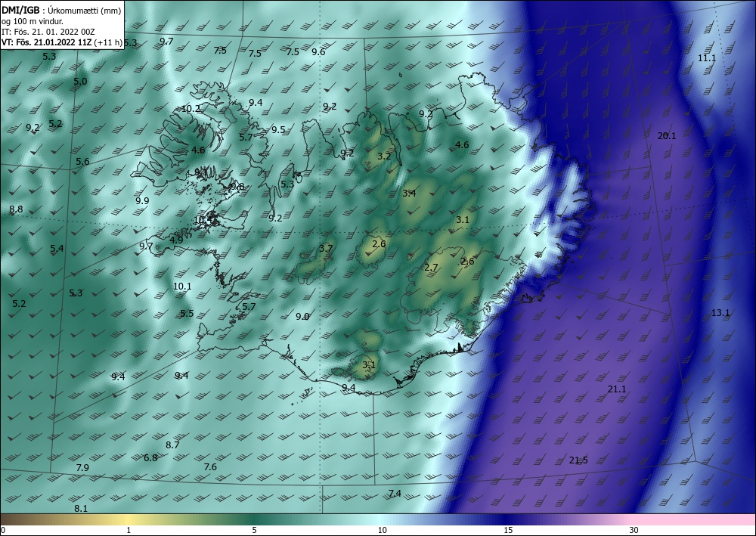Viewport: 756px width, 536px height.
Task: Click the 'og 100 m vindur.' subtitle
Action: coord(33,21)
